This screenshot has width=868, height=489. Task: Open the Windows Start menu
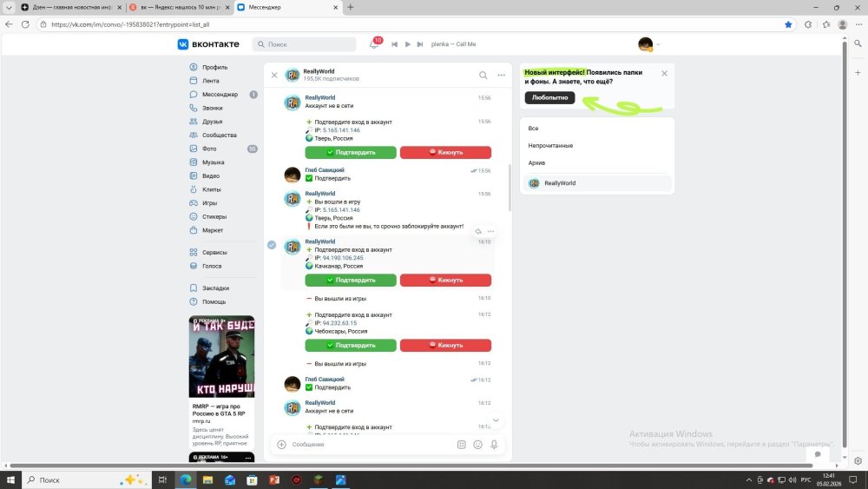click(10, 479)
